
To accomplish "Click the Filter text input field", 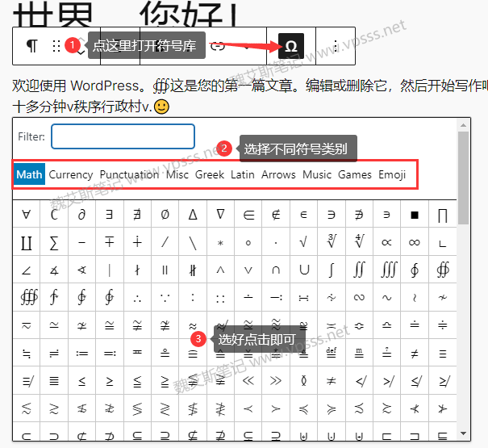I will tap(123, 136).
